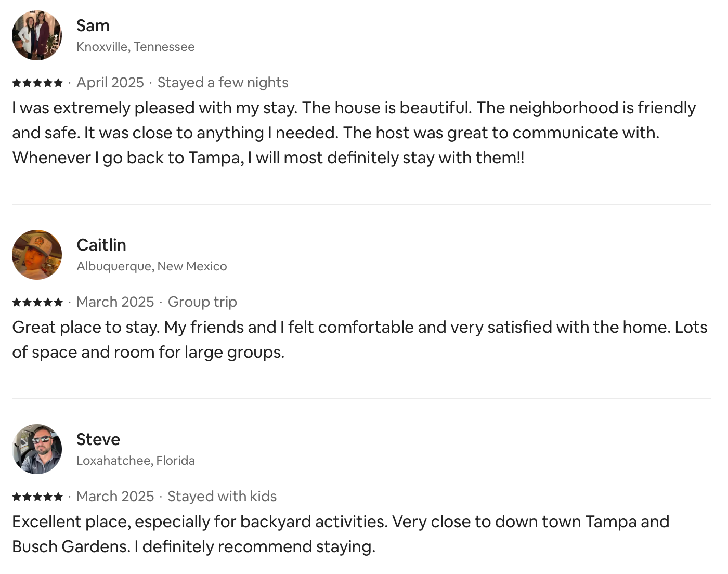Click the Albuquerque, New Mexico location text
728x574 pixels.
151,266
